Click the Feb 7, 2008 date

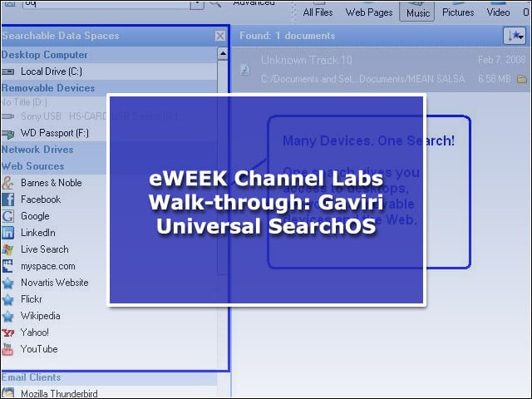coord(501,60)
